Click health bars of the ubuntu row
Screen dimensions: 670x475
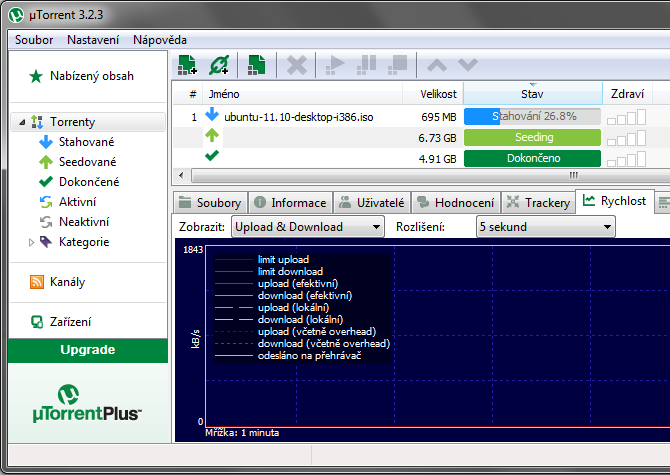(626, 117)
